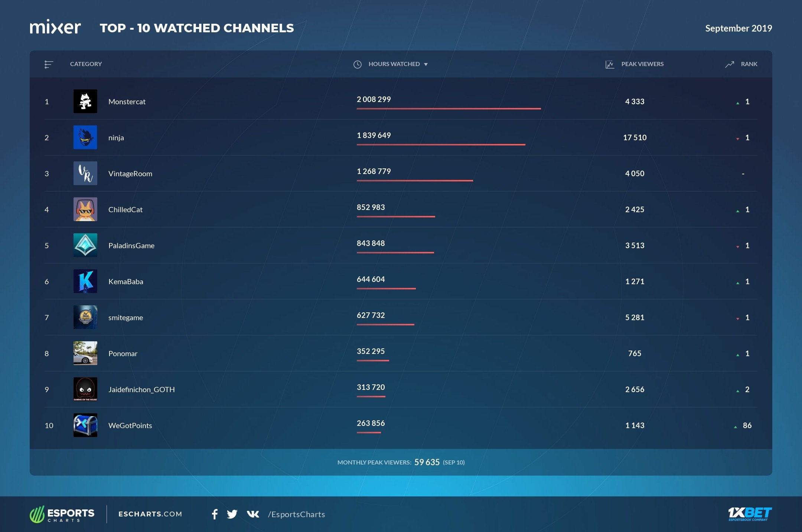Screen dimensions: 802x532
Task: Click the Ponomar channel name
Action: pyautogui.click(x=123, y=354)
